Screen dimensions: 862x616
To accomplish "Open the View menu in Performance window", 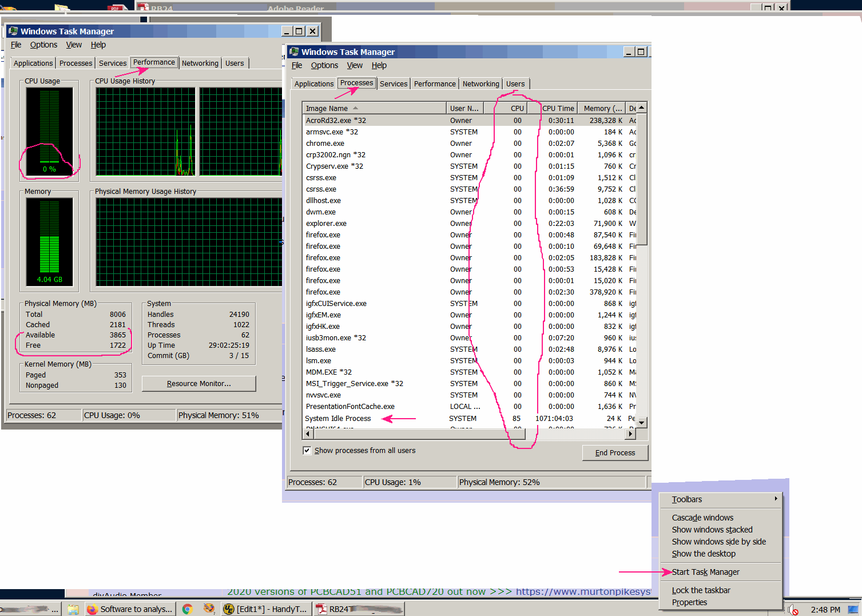I will point(74,45).
